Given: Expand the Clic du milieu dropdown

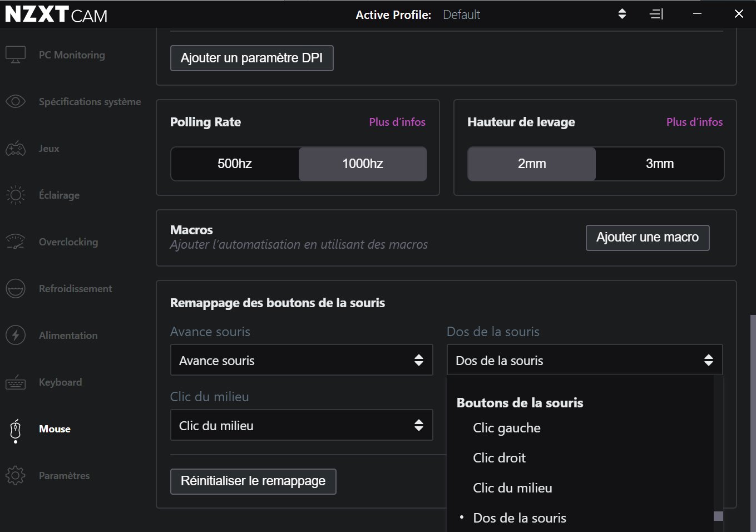Looking at the screenshot, I should point(302,425).
